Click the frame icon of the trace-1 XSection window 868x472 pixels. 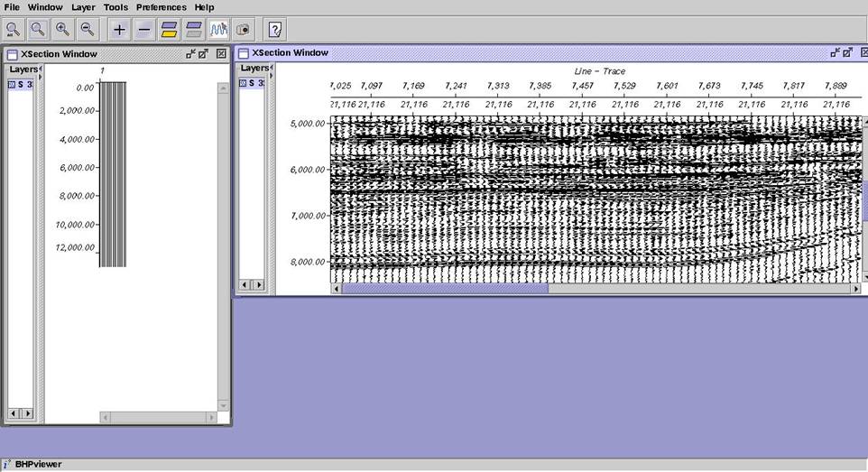click(x=12, y=54)
